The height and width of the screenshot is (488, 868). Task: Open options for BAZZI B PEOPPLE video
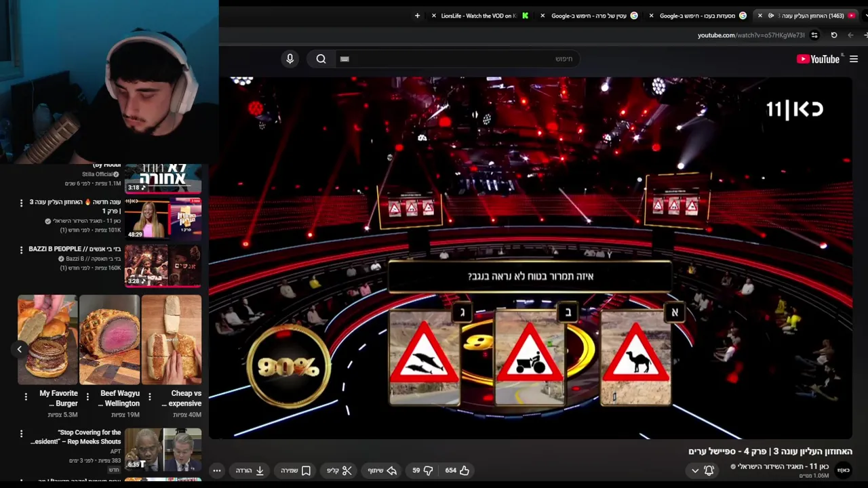[21, 250]
